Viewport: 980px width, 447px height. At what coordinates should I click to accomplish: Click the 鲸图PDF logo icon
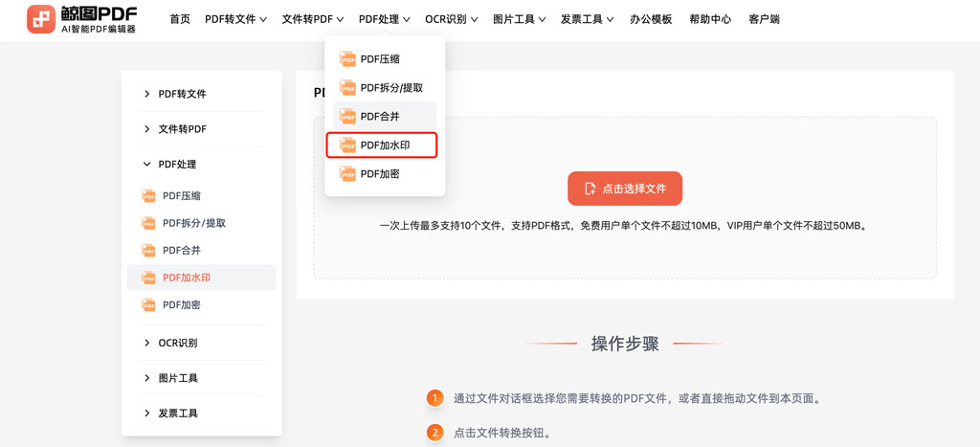41,19
